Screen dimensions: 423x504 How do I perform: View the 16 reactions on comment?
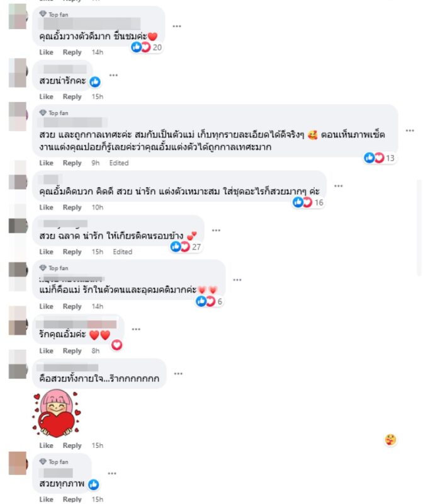click(308, 202)
